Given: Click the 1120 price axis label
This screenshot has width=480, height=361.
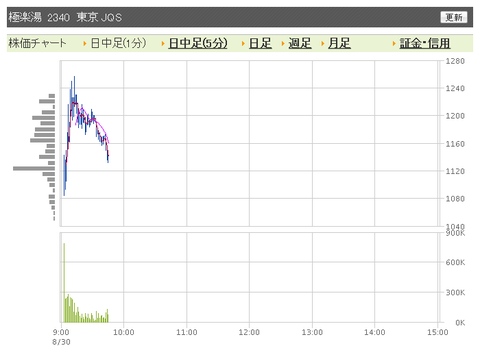Looking at the screenshot, I should coord(455,171).
